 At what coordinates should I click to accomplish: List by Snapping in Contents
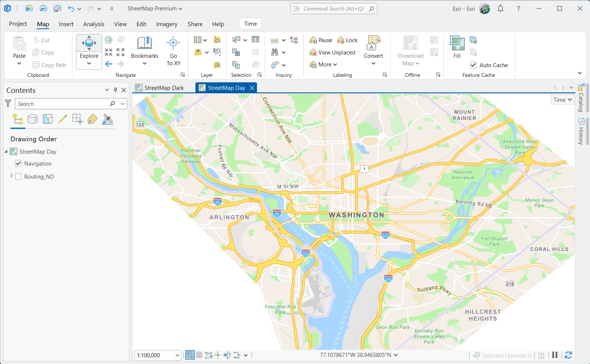(x=78, y=119)
